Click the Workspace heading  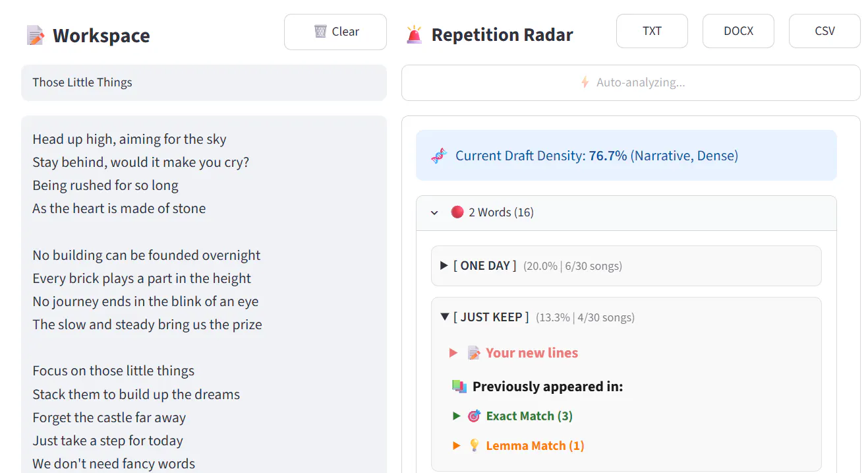101,35
